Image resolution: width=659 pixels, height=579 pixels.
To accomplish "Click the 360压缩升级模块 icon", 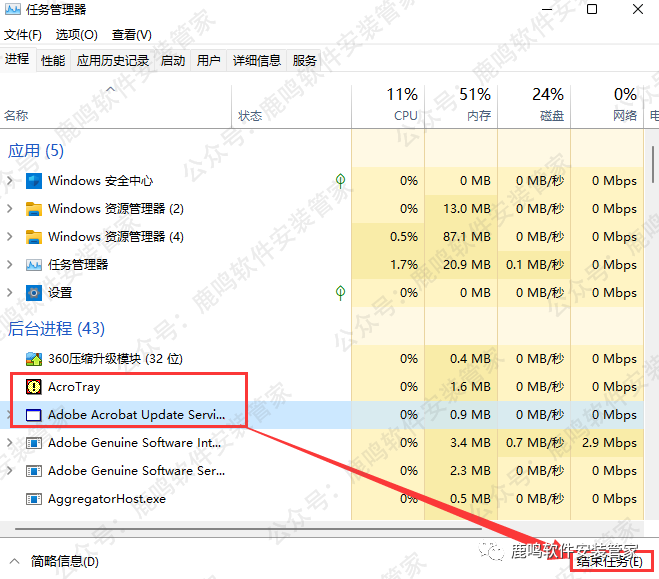I will [x=34, y=359].
